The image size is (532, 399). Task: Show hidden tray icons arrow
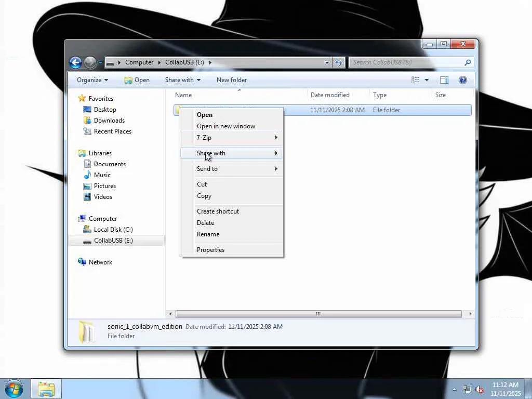click(x=454, y=390)
